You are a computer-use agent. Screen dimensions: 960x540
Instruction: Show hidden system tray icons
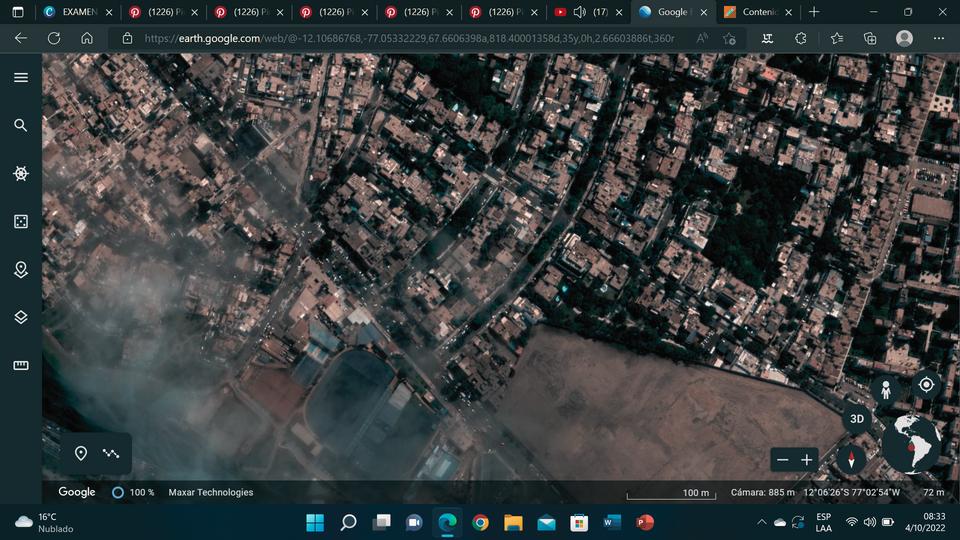tap(762, 522)
